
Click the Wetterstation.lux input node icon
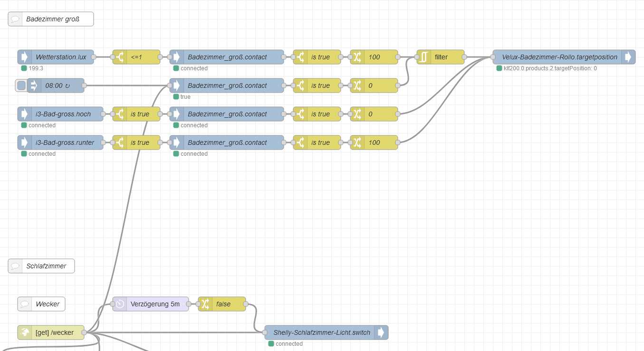[x=25, y=57]
